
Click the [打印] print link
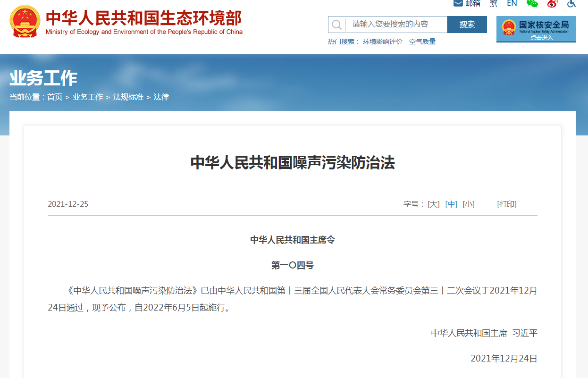[x=507, y=204]
